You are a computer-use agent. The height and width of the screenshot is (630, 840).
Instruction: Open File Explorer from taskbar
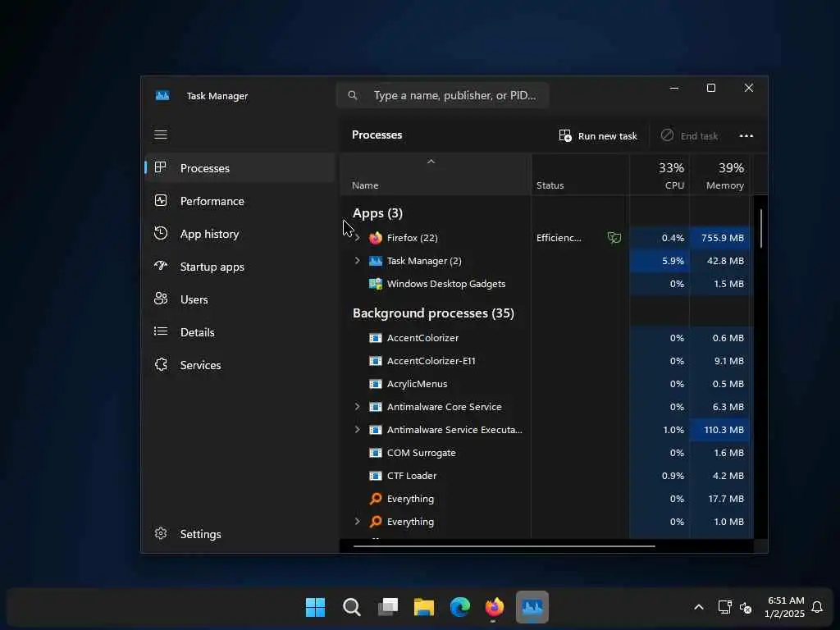[424, 607]
